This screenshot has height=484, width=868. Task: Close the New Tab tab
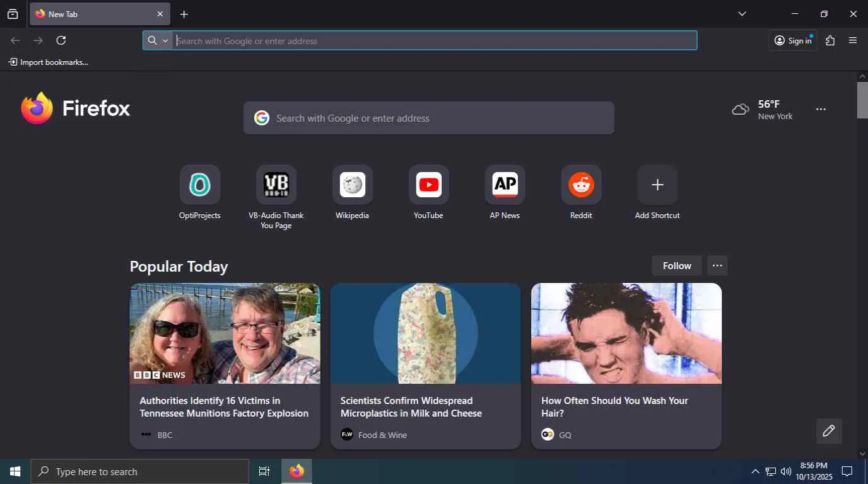[x=160, y=14]
